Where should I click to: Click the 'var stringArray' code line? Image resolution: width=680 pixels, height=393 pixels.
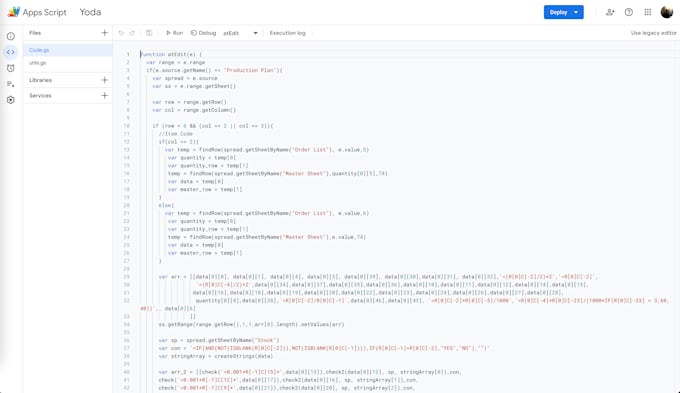(216, 356)
